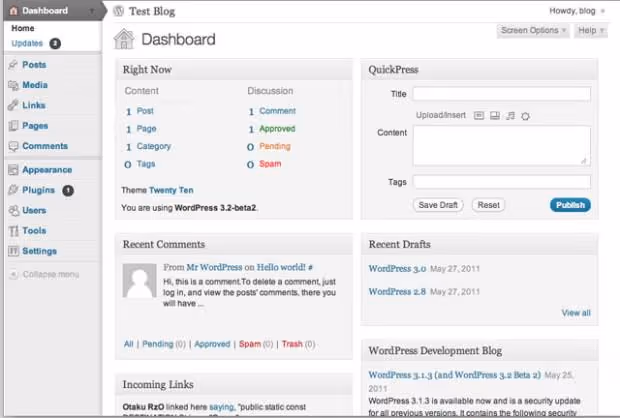Click the Add Image icon in QuickPress
The width and height of the screenshot is (620, 418).
tap(479, 115)
